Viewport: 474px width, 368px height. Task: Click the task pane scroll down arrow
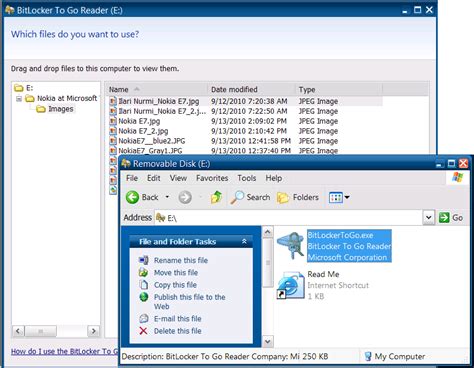click(268, 341)
